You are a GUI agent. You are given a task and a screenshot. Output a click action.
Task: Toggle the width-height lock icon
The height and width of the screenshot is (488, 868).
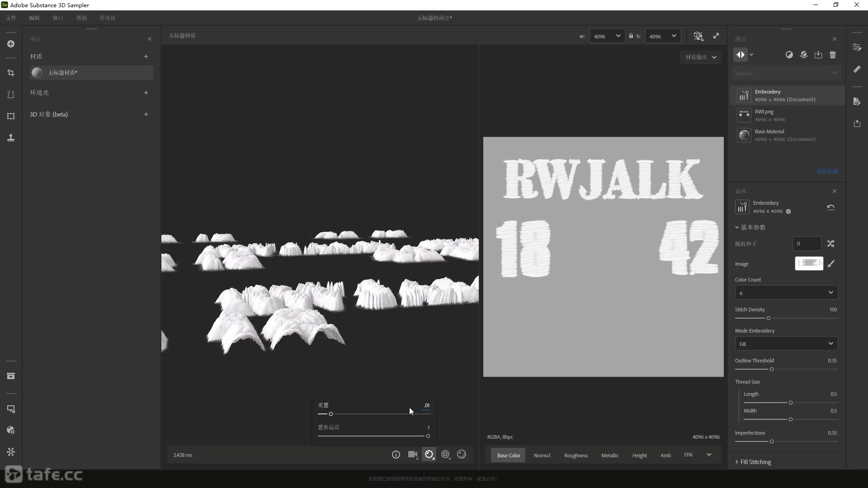631,36
